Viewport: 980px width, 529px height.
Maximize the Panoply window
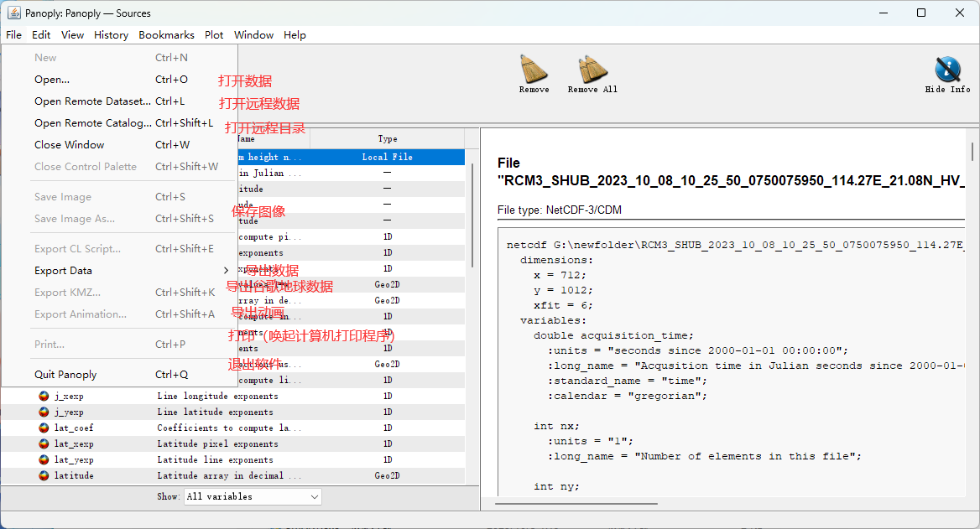pos(921,13)
